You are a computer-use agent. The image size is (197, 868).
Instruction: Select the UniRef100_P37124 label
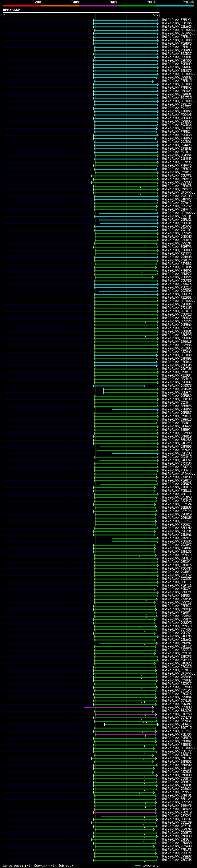pyautogui.click(x=176, y=504)
